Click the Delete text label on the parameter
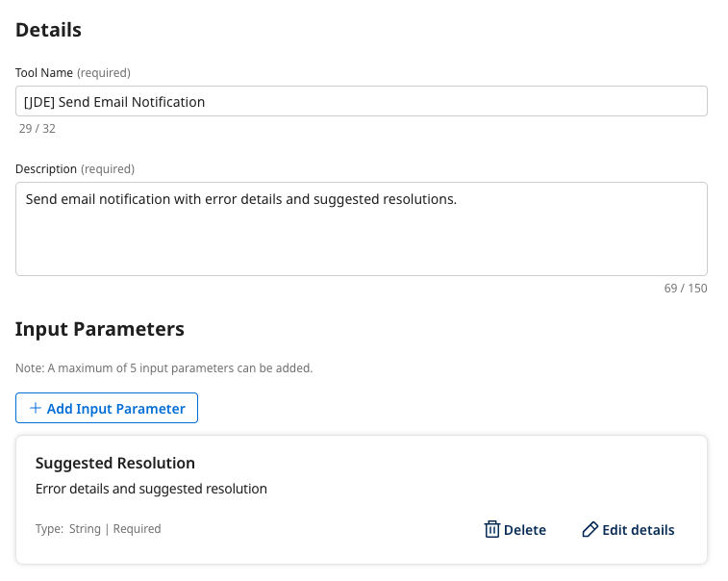Screen dimensions: 728x581 pyautogui.click(x=524, y=530)
